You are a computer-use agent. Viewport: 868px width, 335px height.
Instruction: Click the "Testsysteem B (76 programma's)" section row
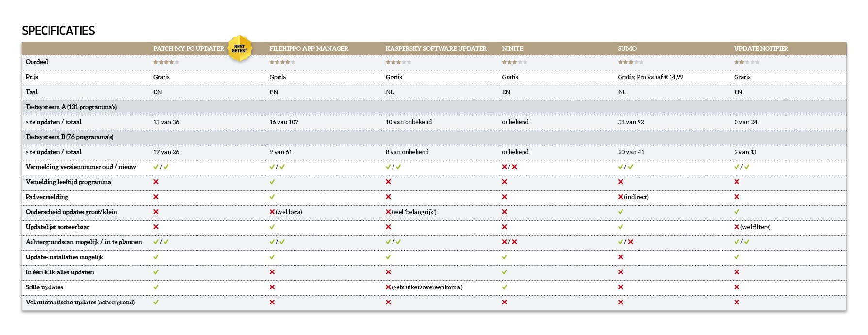click(69, 137)
